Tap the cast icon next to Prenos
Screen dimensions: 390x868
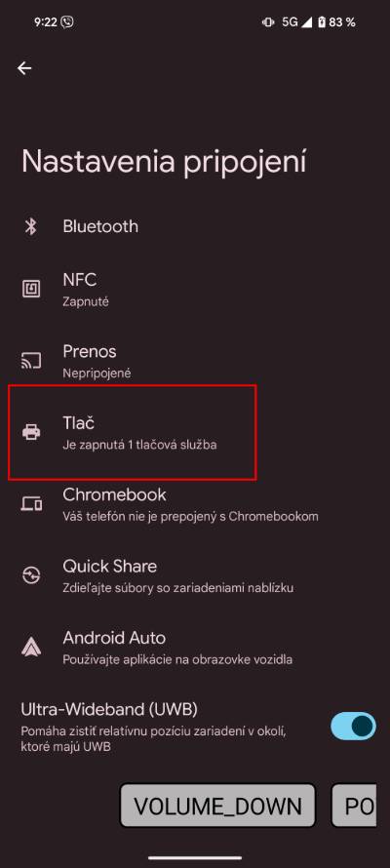coord(31,361)
